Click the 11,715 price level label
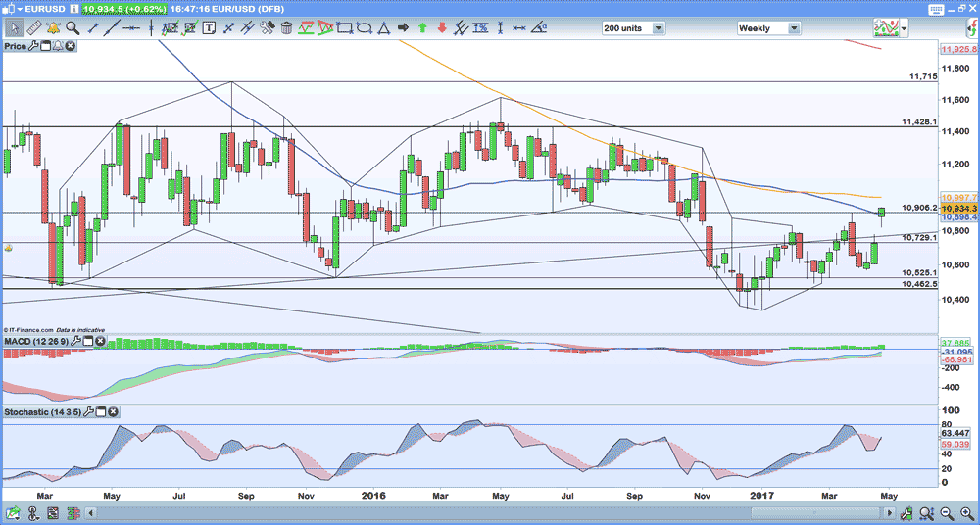Image resolution: width=980 pixels, height=525 pixels. point(923,76)
